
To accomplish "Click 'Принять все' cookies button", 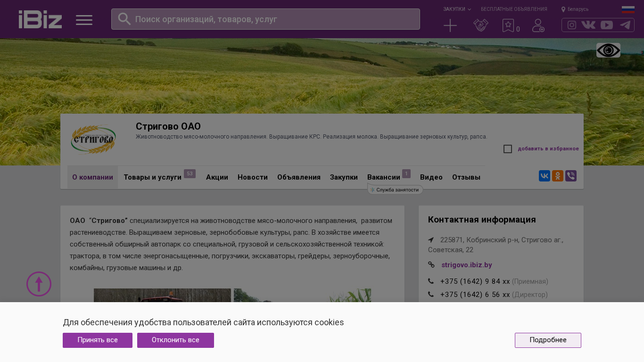I will click(x=98, y=340).
